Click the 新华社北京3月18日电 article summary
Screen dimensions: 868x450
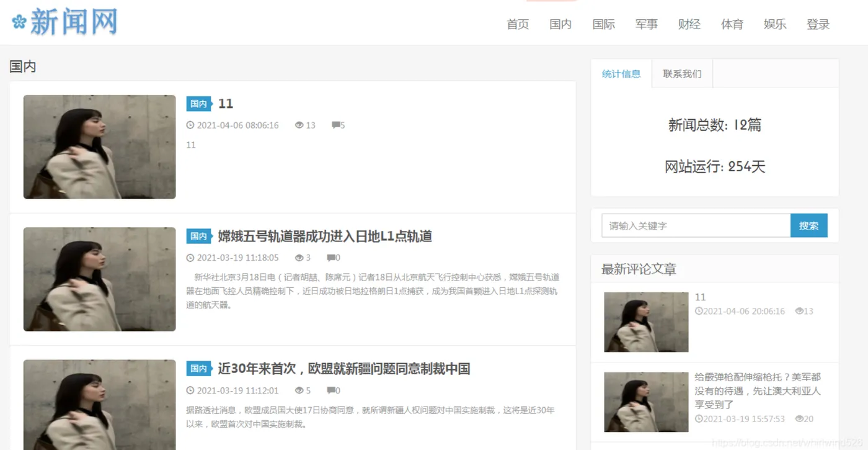[x=373, y=291]
